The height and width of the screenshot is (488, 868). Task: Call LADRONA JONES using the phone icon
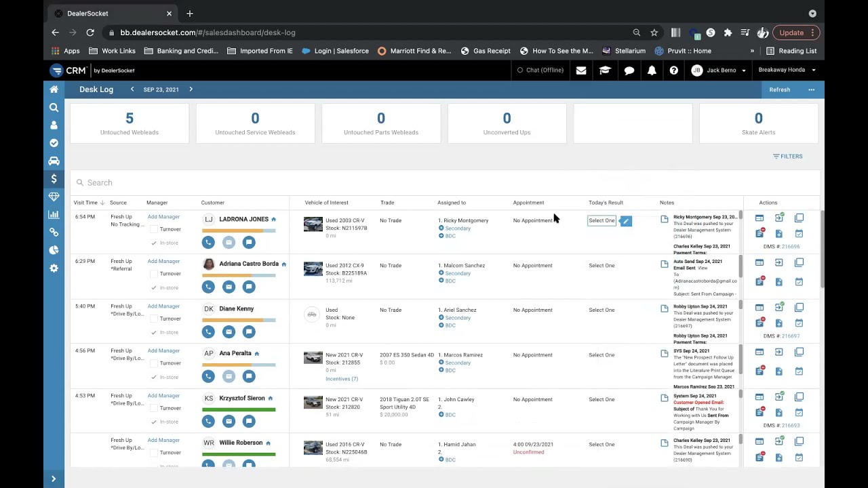pos(208,242)
